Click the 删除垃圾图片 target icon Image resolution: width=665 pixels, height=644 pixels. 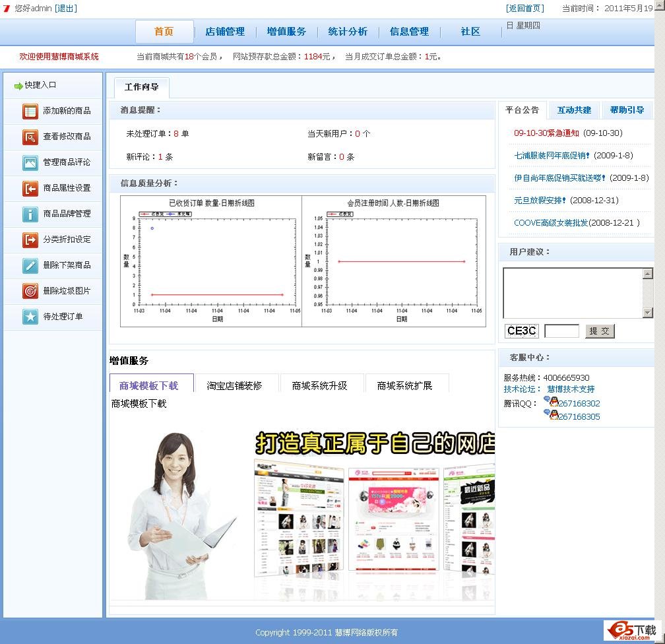click(30, 291)
